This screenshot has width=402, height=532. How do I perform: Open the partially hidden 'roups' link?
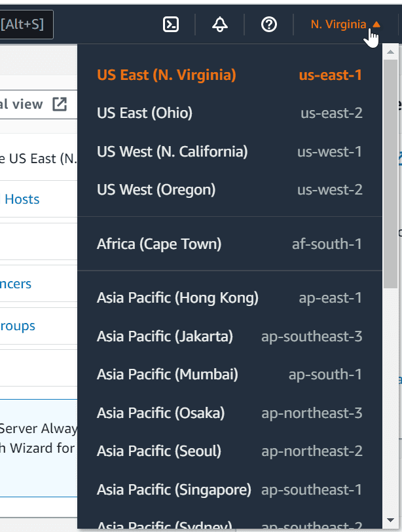(18, 326)
